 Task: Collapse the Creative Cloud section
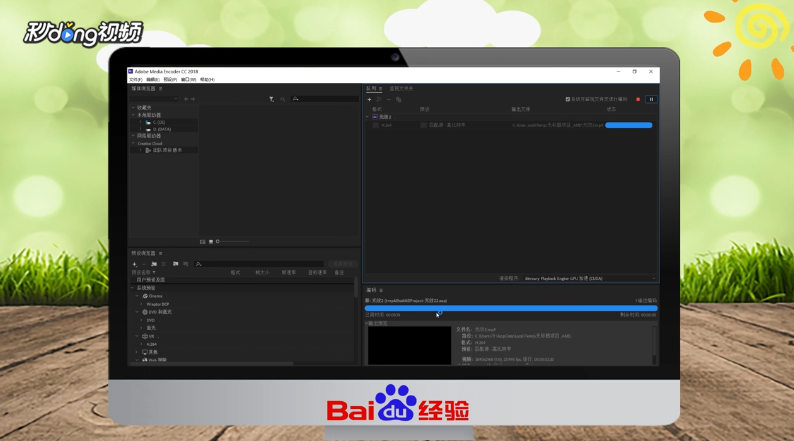point(133,144)
